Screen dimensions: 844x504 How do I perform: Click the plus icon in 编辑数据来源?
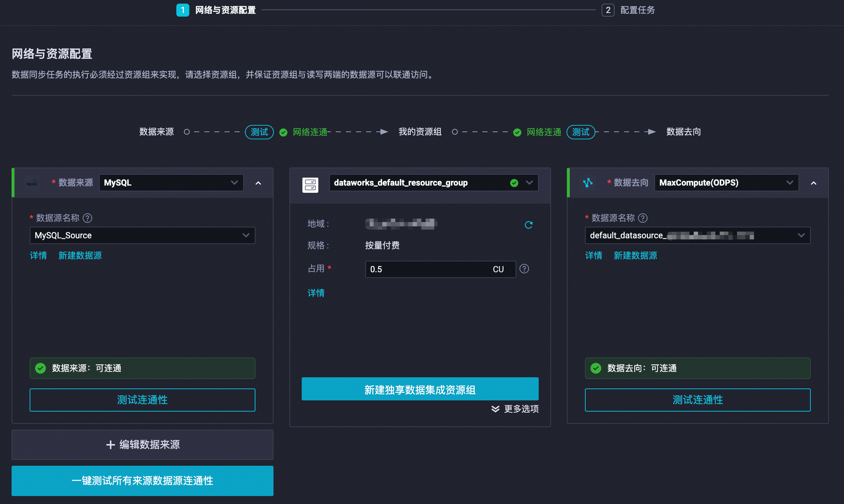pos(111,445)
